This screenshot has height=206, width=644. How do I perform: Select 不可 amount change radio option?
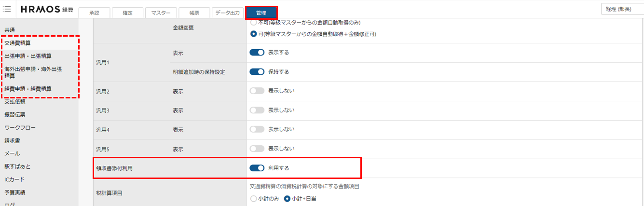(x=254, y=22)
